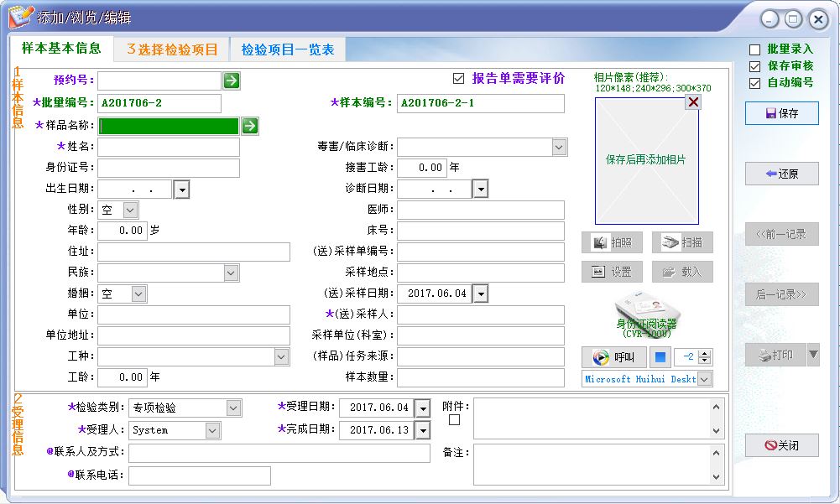Click the 姓名 input field
The height and width of the screenshot is (504, 840).
[x=169, y=147]
